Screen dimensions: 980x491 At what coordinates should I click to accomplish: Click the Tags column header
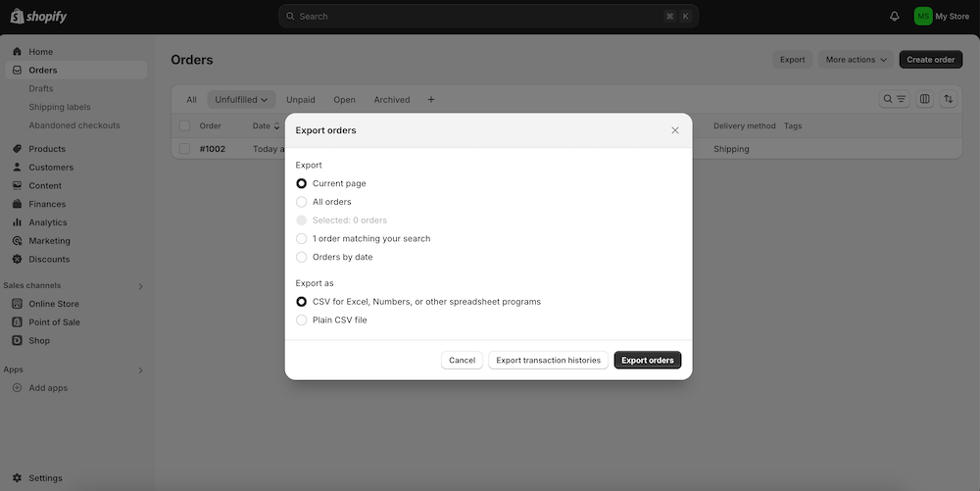pos(793,125)
